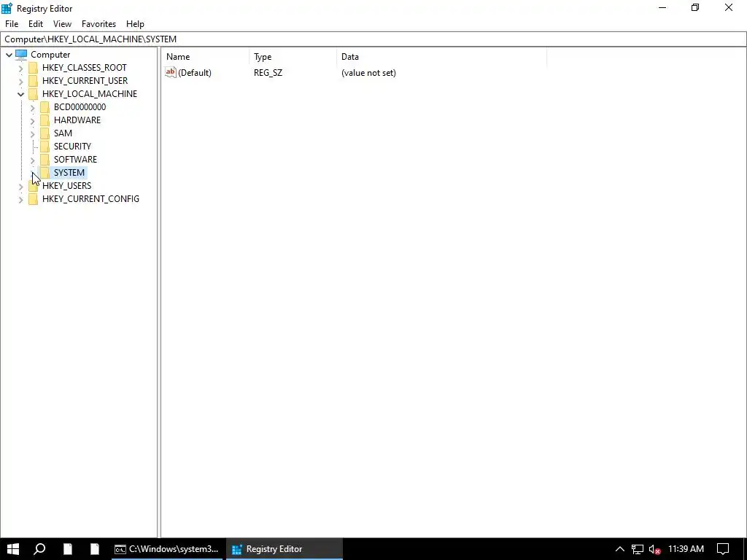Click HKEY_CURRENT_USER folder icon
The image size is (747, 560).
34,80
